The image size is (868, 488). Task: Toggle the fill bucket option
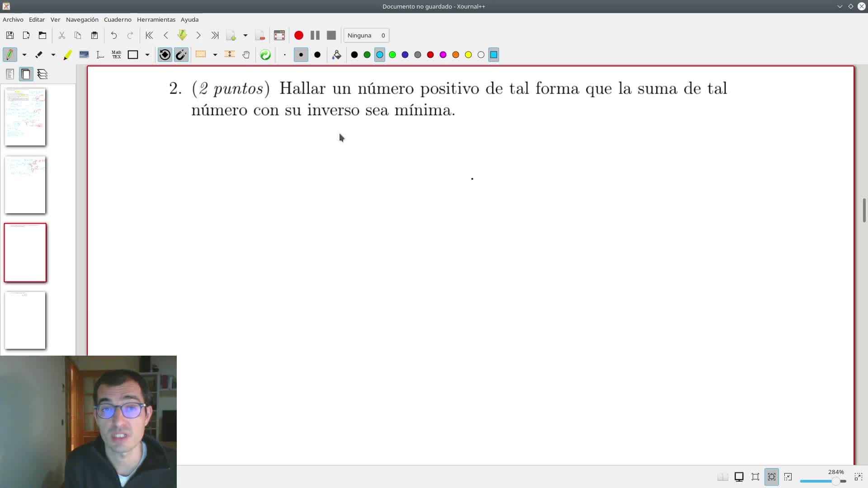click(336, 55)
